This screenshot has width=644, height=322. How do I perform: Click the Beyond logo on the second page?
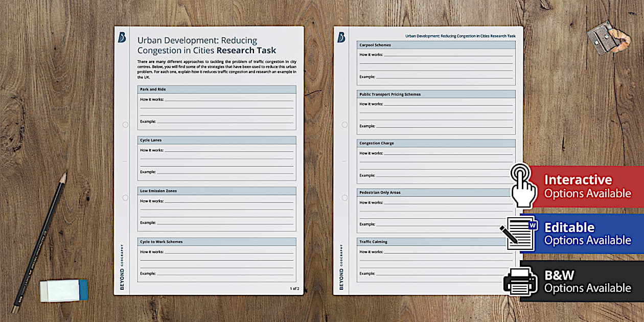[x=341, y=37]
